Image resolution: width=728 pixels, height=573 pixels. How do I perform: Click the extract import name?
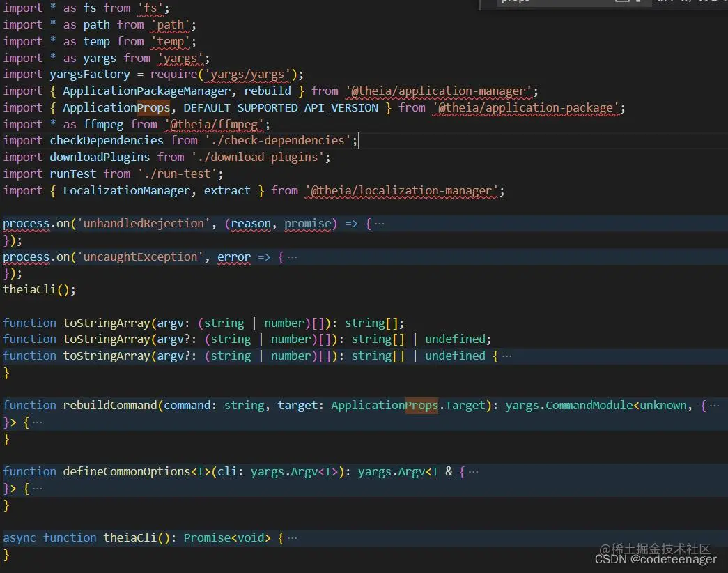pos(227,190)
